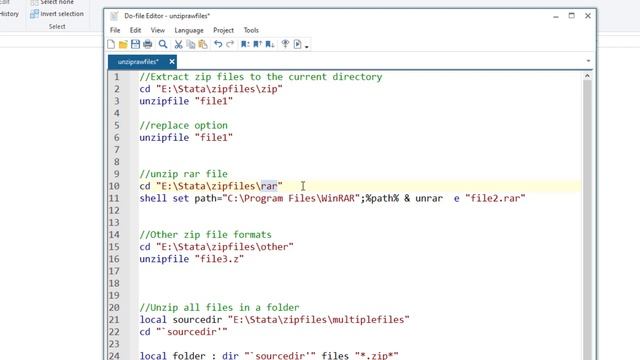640x360 pixels.
Task: Click "file2.rar" at end of line 11
Action: pos(495,198)
